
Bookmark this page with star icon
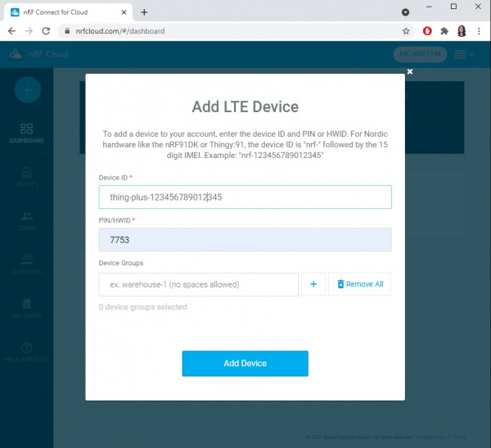(406, 31)
